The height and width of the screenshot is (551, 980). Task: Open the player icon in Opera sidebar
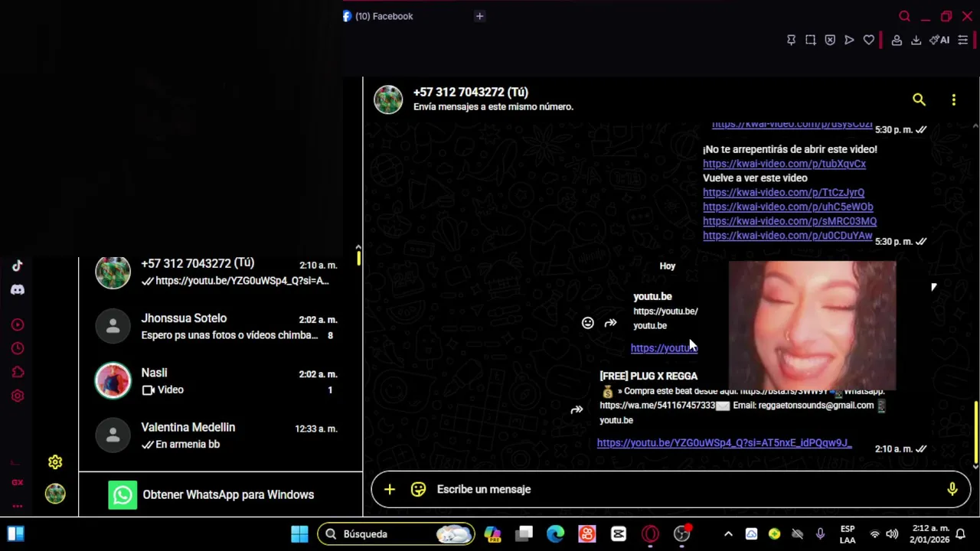[18, 324]
